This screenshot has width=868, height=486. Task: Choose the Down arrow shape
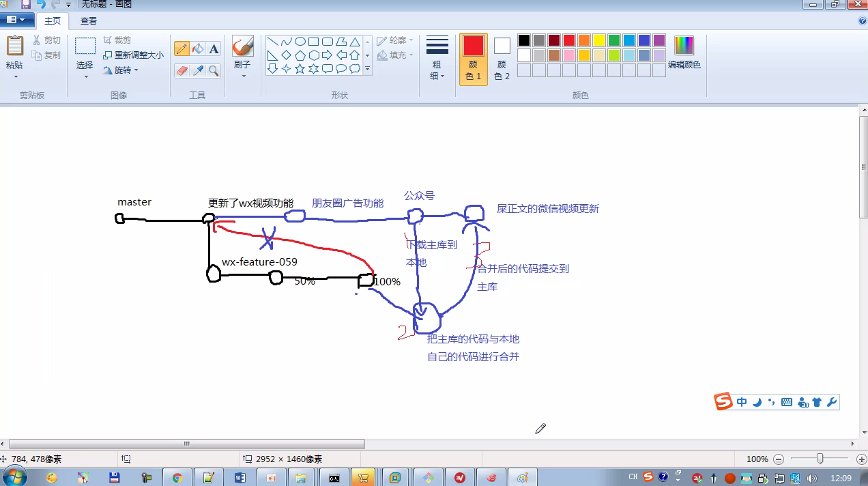pyautogui.click(x=273, y=69)
